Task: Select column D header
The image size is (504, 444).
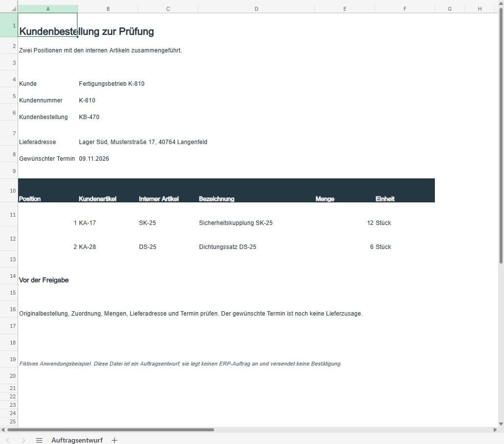Action: [256, 9]
